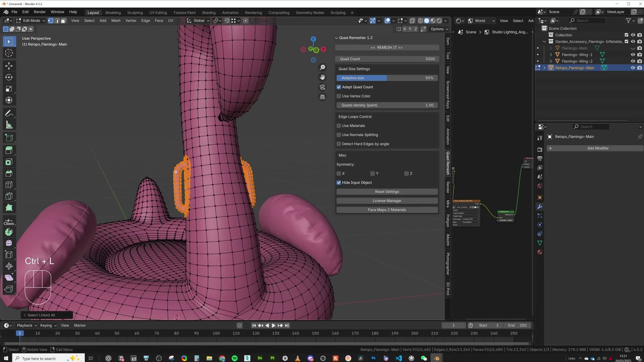This screenshot has height=362, width=644.
Task: Select the Annotate tool
Action: pos(9,114)
